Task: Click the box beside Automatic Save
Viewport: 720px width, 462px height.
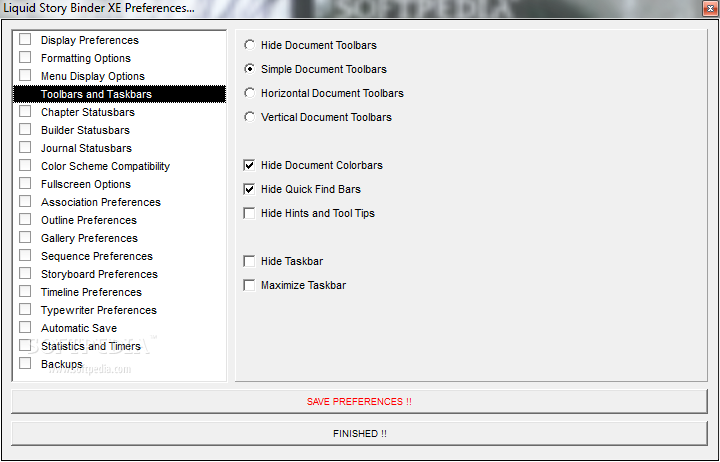Action: click(x=25, y=327)
